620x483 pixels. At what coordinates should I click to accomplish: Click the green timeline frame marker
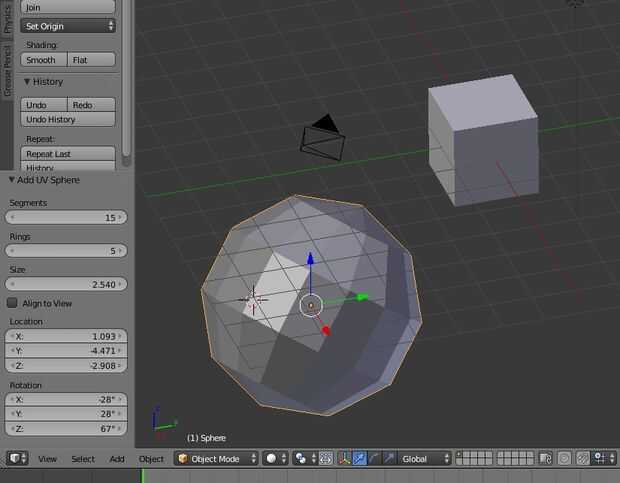click(x=142, y=476)
